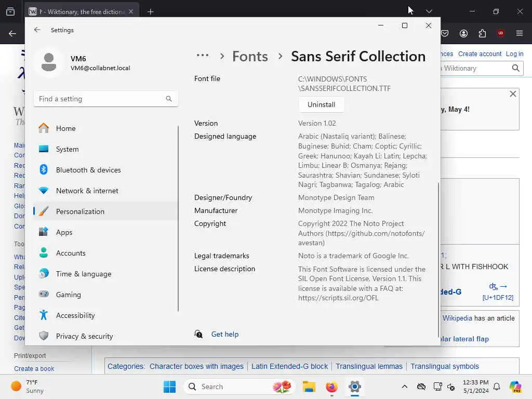
Task: Click Categories link on Wiktionary page
Action: click(x=125, y=366)
